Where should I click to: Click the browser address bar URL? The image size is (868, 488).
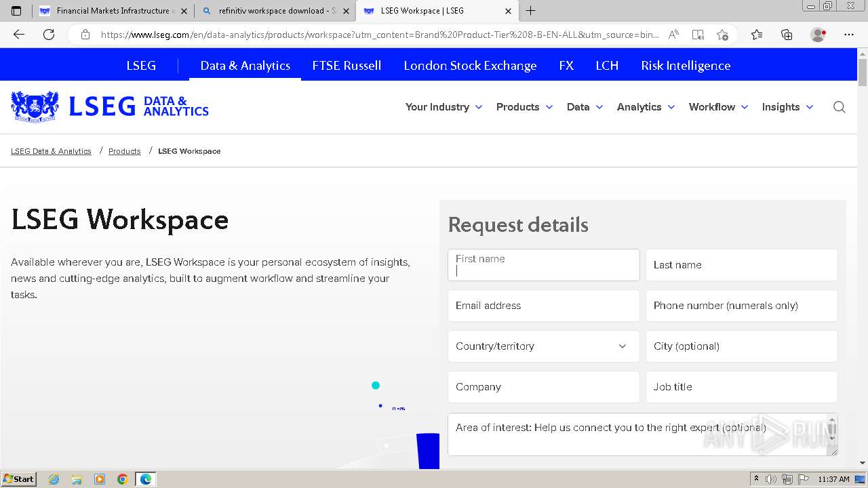[x=380, y=35]
